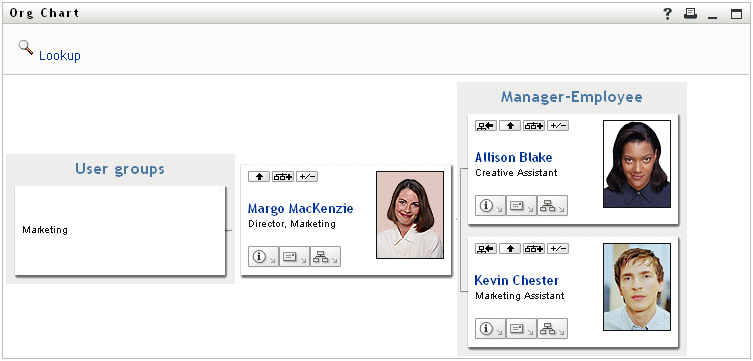Viewport: 753px width, 361px height.
Task: Show identity info for Margo MacKenzie
Action: point(263,257)
